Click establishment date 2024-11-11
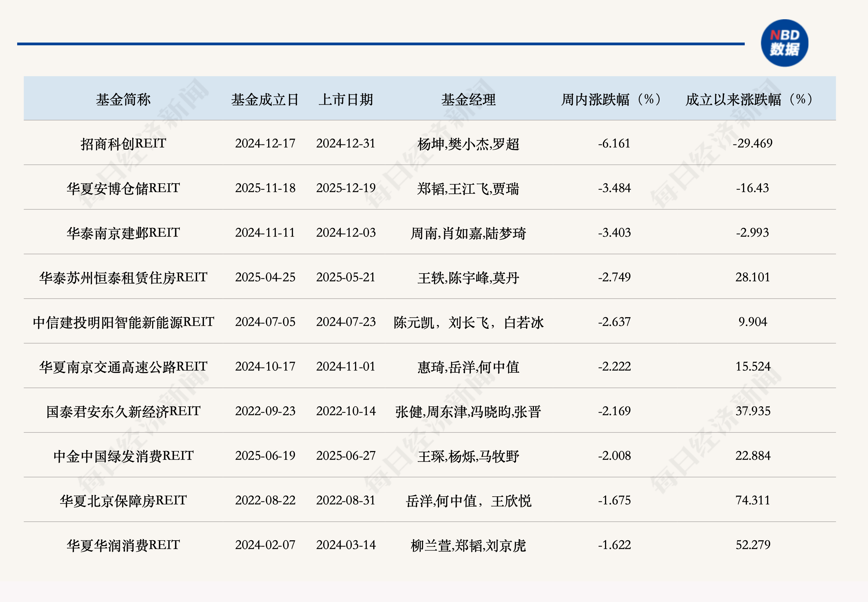 tap(265, 232)
